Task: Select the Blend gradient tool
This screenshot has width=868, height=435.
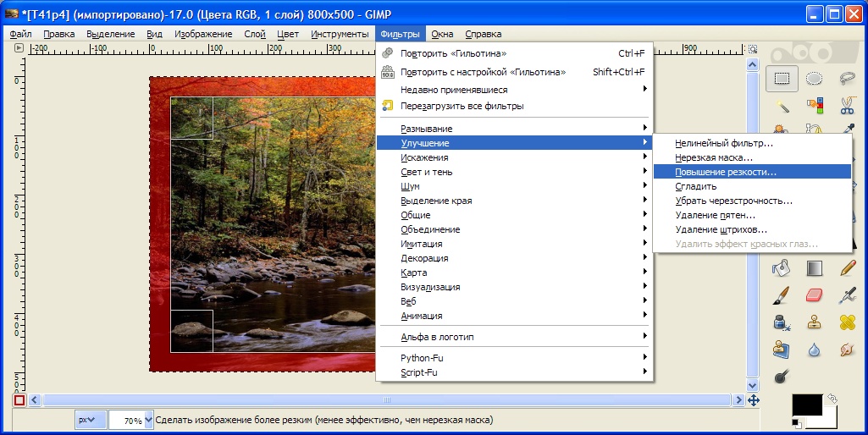Action: click(815, 268)
